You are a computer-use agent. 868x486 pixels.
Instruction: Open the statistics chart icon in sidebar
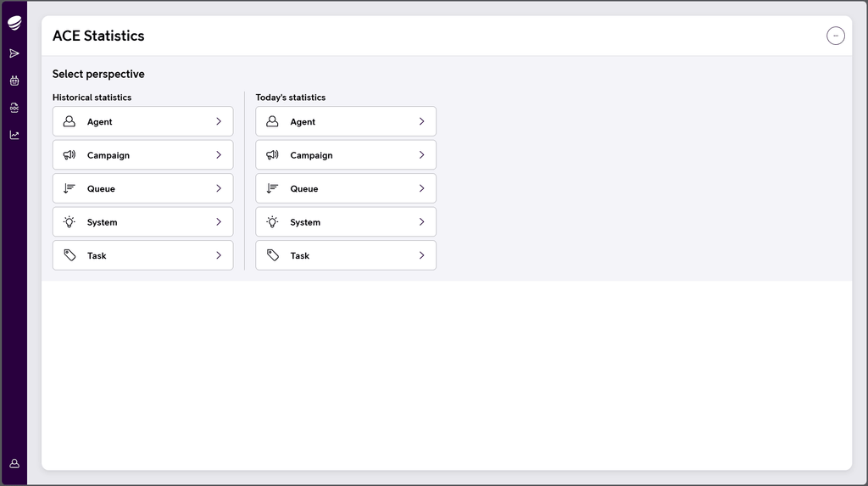[14, 135]
